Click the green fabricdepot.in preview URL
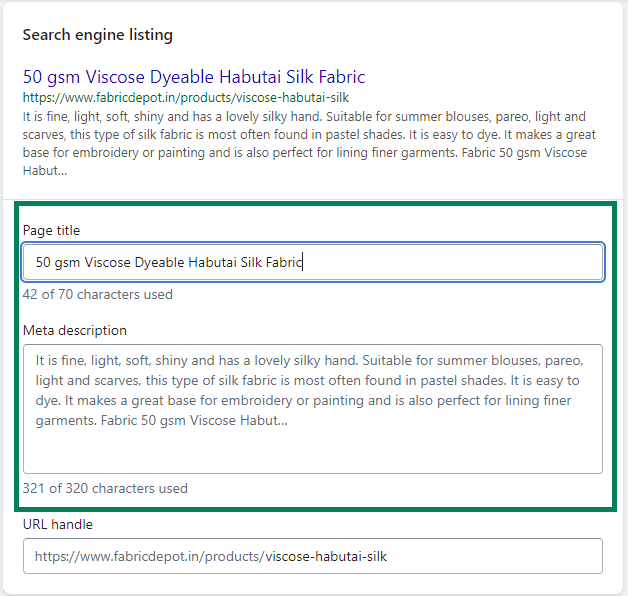The width and height of the screenshot is (635, 596). click(186, 98)
